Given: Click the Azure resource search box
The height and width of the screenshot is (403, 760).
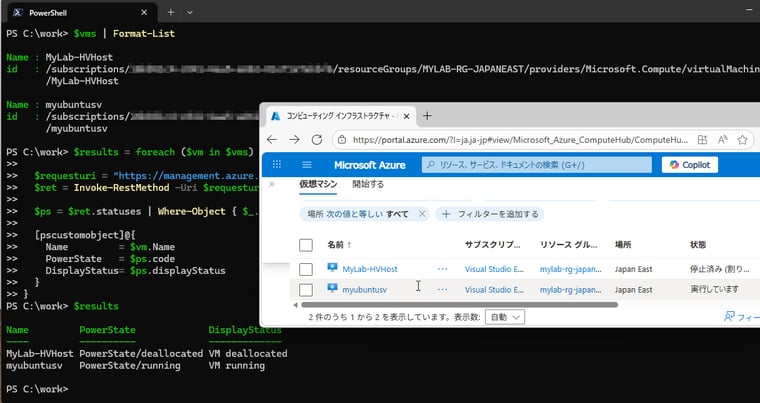Looking at the screenshot, I should click(x=537, y=165).
